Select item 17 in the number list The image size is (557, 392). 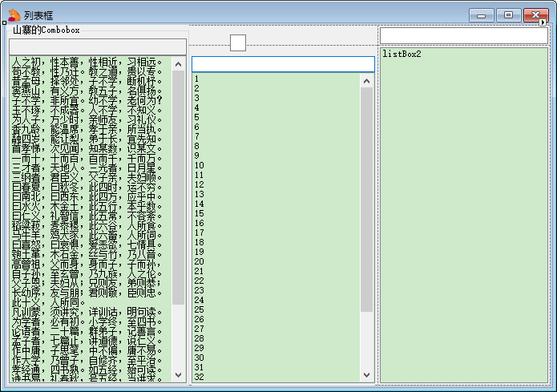point(276,232)
